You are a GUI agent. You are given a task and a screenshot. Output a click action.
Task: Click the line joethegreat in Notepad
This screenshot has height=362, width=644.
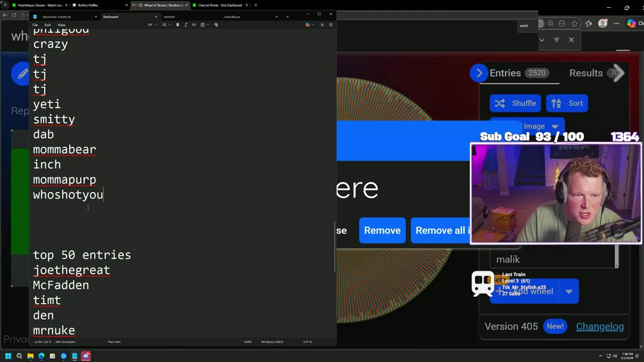pyautogui.click(x=71, y=270)
